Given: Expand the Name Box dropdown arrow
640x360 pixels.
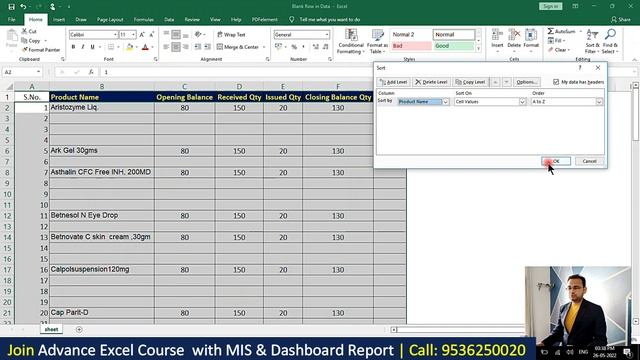Looking at the screenshot, I should click(38, 72).
